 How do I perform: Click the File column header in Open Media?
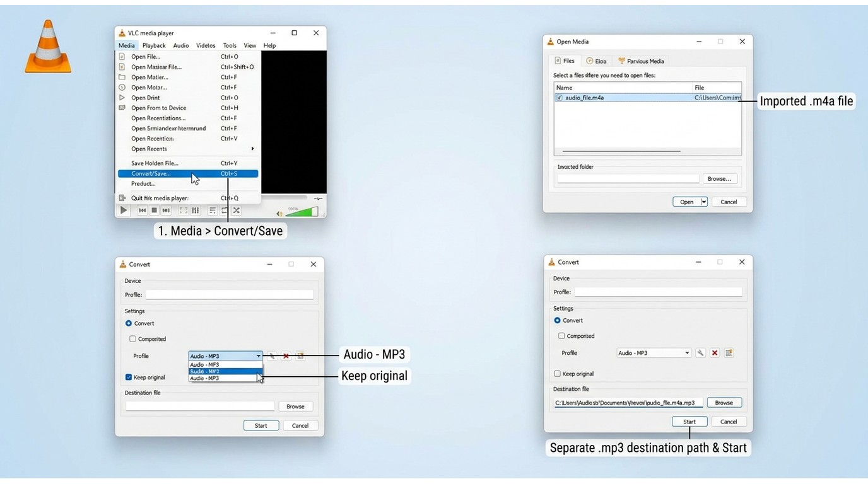tap(717, 88)
